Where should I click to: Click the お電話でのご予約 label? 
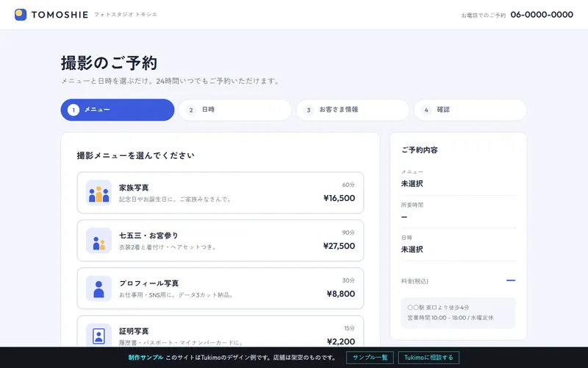[x=484, y=15]
